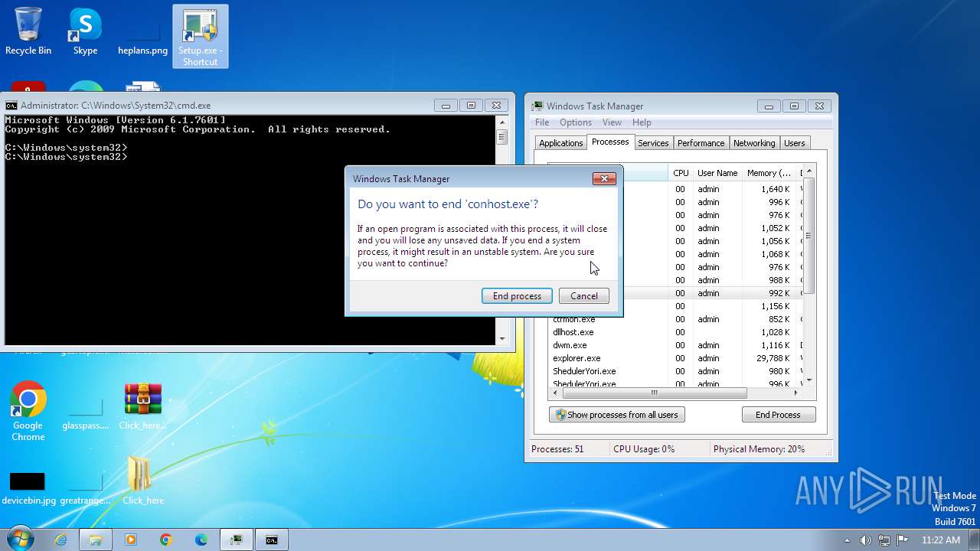Image resolution: width=980 pixels, height=551 pixels.
Task: Switch to Task Manager taskbar button
Action: point(237,540)
